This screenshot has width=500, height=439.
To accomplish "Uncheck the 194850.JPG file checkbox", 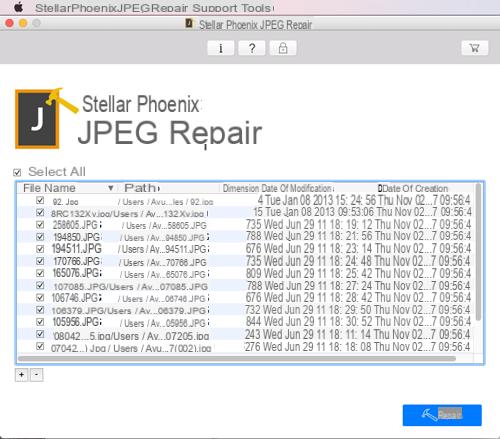I will (x=40, y=237).
